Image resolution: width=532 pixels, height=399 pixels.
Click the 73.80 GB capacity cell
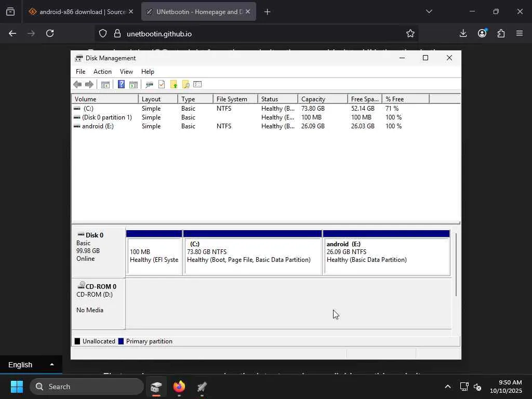pyautogui.click(x=313, y=109)
